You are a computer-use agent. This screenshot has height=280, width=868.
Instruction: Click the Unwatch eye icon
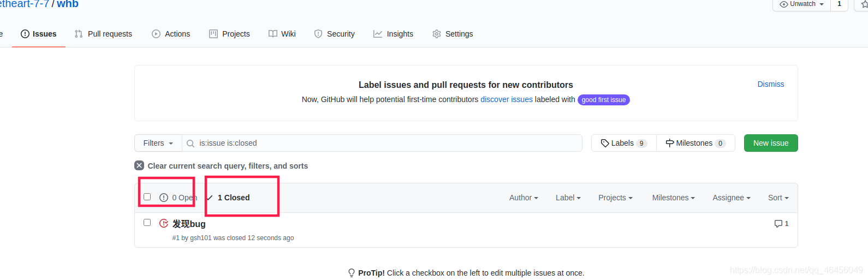tap(783, 4)
